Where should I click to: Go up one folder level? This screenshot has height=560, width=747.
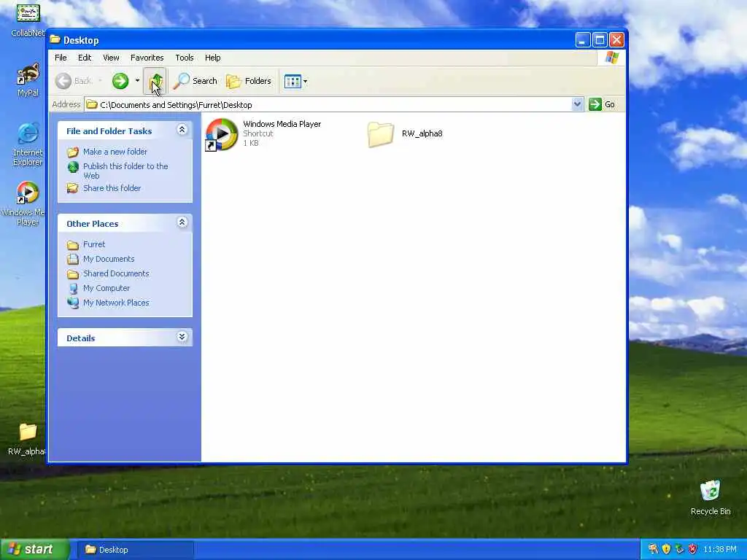[x=155, y=81]
